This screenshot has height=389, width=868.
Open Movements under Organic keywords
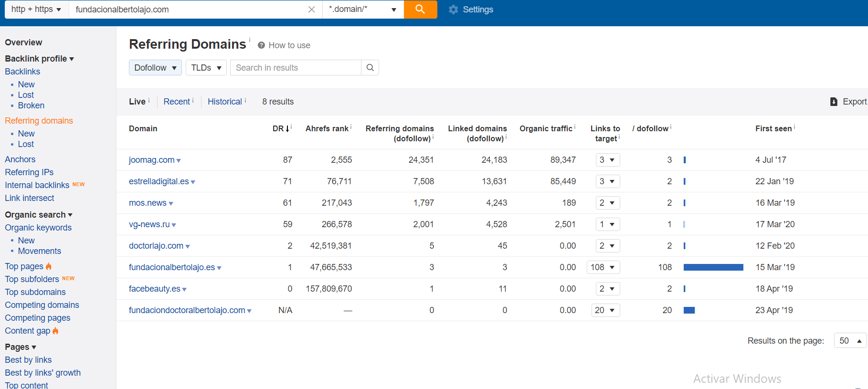click(x=40, y=251)
